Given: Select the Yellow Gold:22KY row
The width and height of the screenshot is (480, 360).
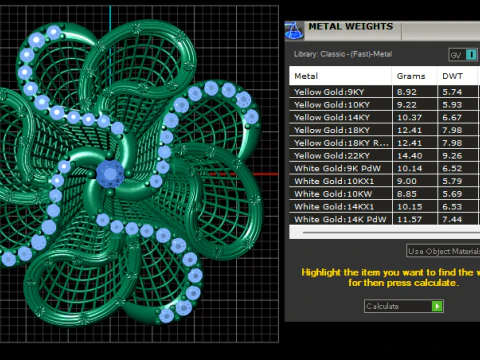Looking at the screenshot, I should (x=385, y=155).
